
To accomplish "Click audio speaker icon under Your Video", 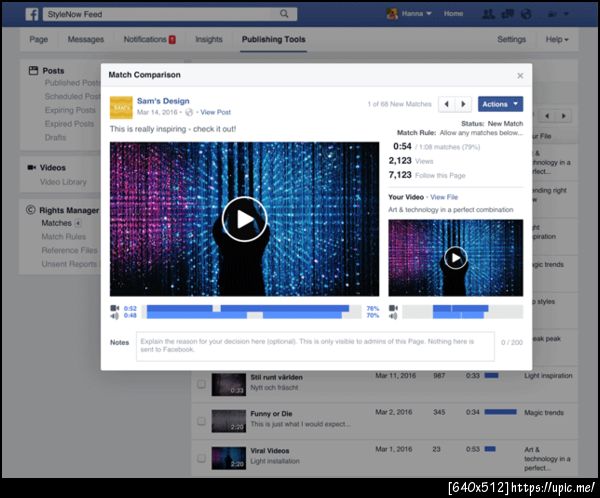I will (393, 316).
